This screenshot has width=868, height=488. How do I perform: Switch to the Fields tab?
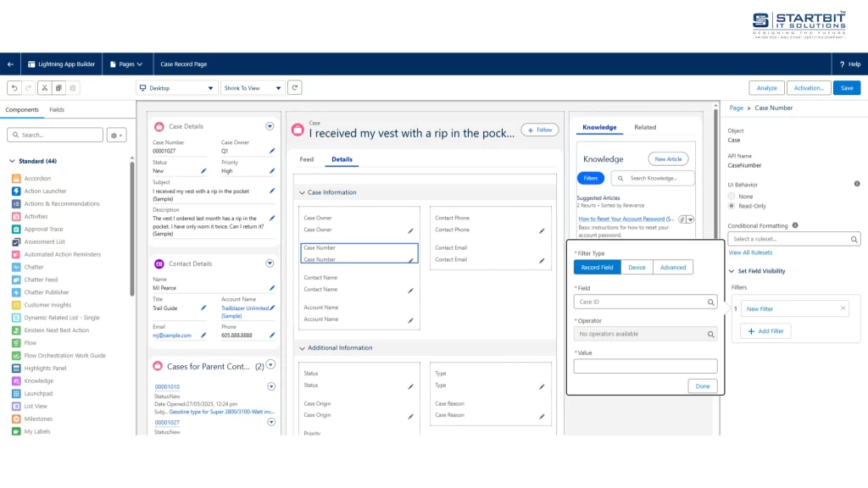coord(57,109)
